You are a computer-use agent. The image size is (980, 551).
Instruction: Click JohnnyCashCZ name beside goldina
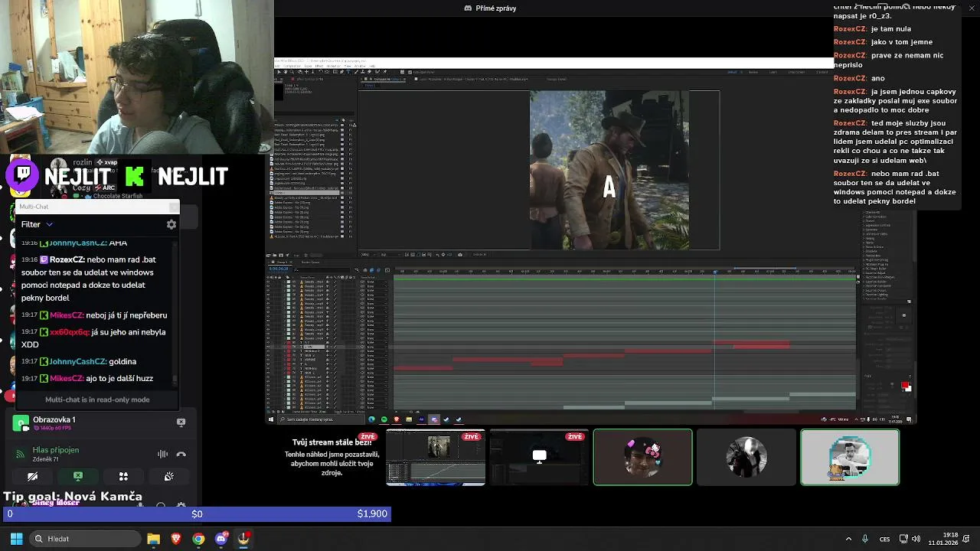77,361
